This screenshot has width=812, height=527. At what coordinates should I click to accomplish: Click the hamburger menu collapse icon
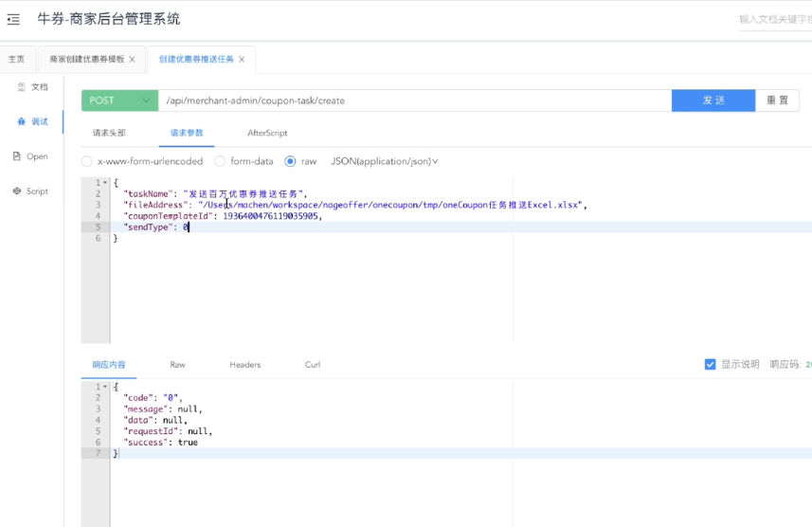tap(13, 19)
